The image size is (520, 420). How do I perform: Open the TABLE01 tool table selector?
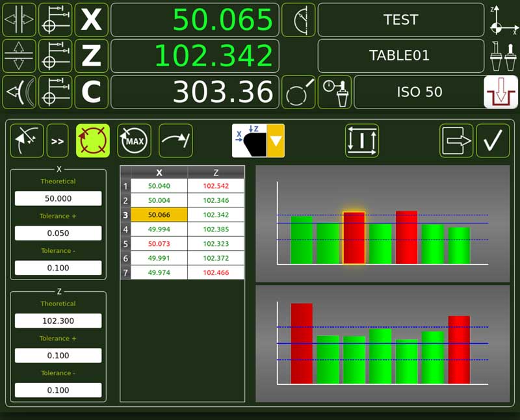click(x=400, y=56)
